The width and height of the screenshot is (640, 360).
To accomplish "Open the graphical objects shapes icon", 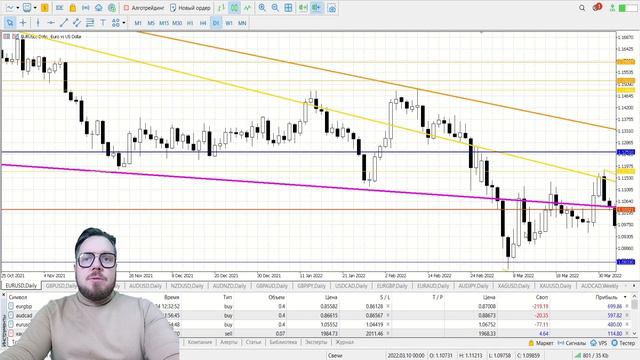I will [116, 23].
